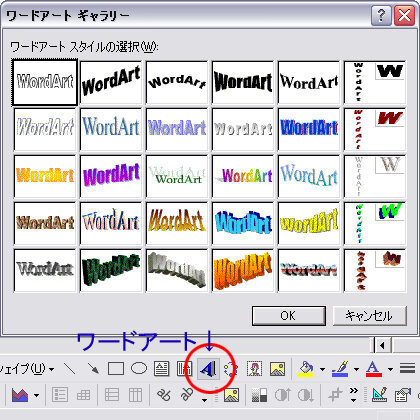Image resolution: width=420 pixels, height=420 pixels.
Task: Click the angle text upward icon
Action: pos(187,394)
